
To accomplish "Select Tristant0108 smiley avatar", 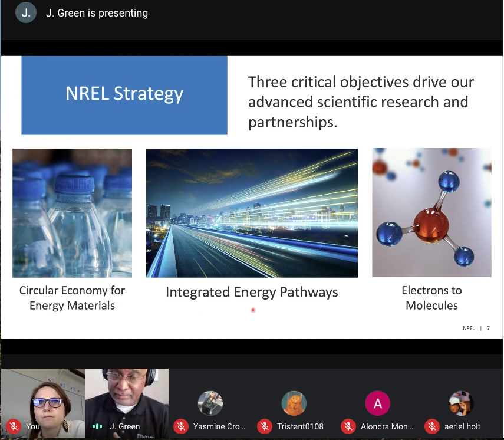I will click(x=294, y=403).
